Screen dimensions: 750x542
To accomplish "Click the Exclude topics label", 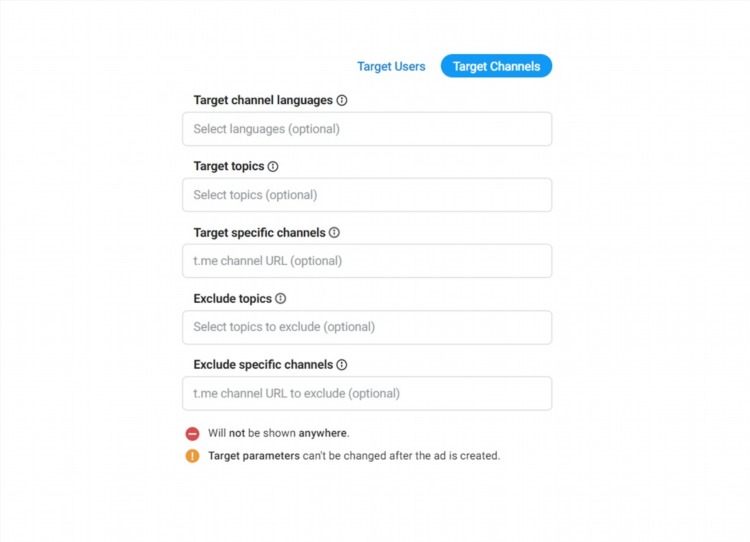I will 232,299.
